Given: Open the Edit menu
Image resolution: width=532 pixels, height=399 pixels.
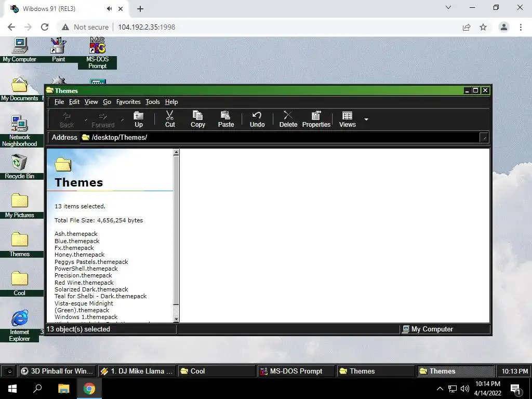Looking at the screenshot, I should coord(74,102).
